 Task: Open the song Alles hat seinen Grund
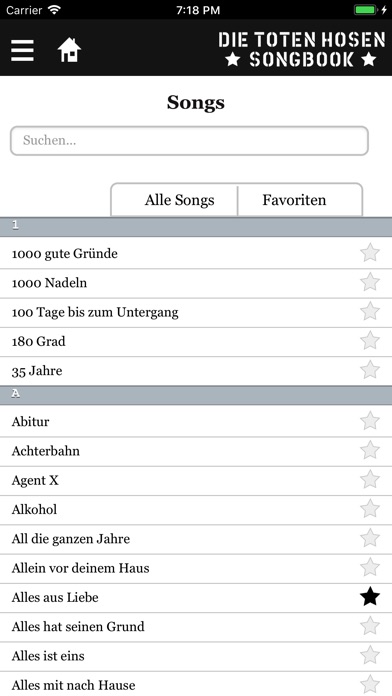click(x=196, y=627)
